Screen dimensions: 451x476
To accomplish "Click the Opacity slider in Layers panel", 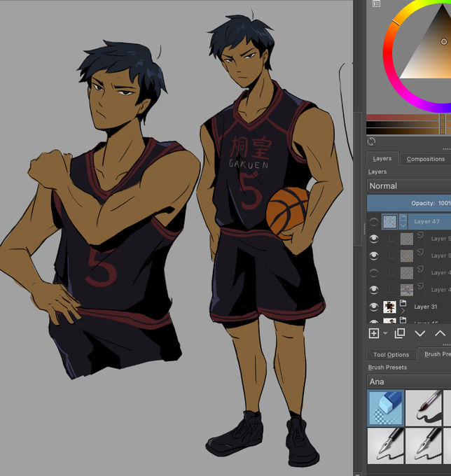I will (x=409, y=203).
